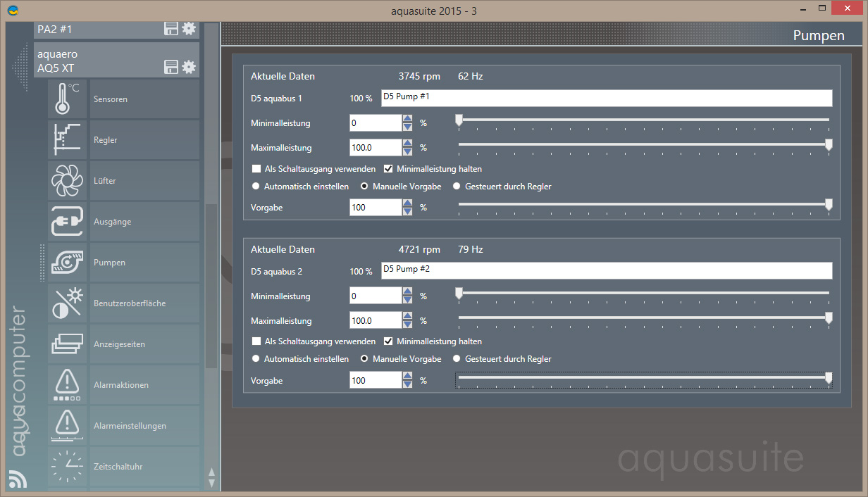Open the gear settings for PA2 #1
Viewport: 868px width, 497px height.
click(189, 29)
